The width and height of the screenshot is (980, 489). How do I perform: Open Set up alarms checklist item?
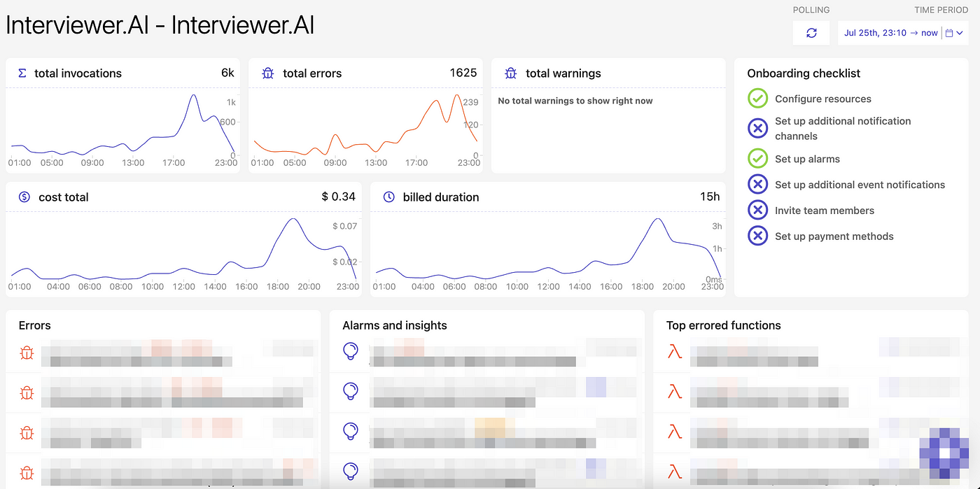point(807,159)
